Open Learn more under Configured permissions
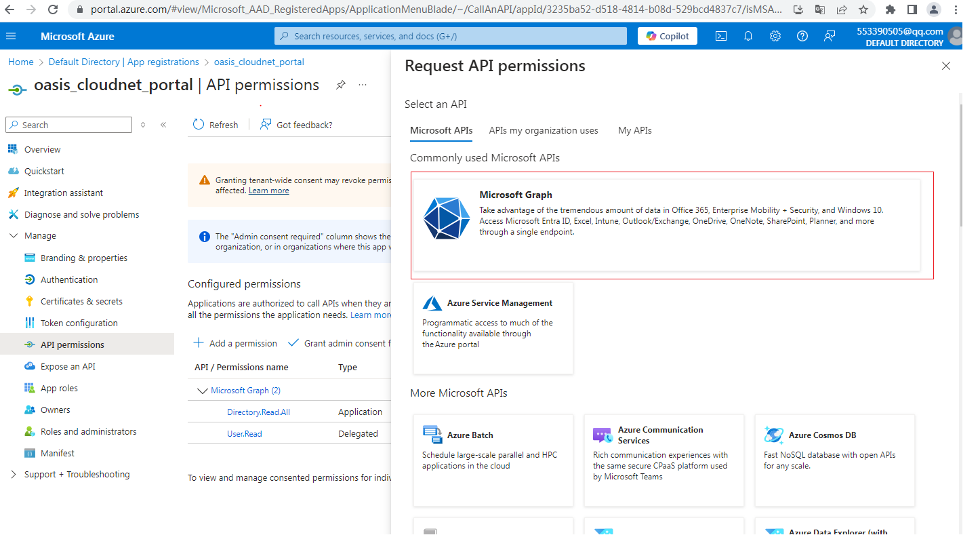 [x=371, y=315]
